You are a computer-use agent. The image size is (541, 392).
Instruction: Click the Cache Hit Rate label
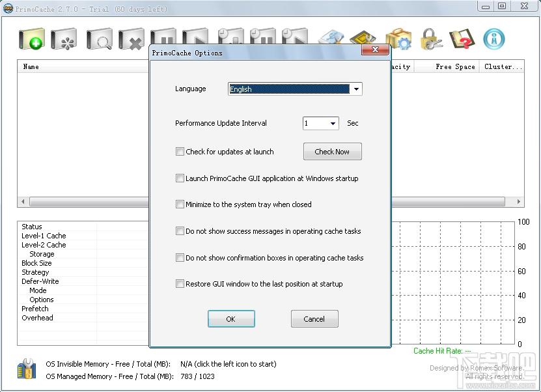tap(442, 351)
